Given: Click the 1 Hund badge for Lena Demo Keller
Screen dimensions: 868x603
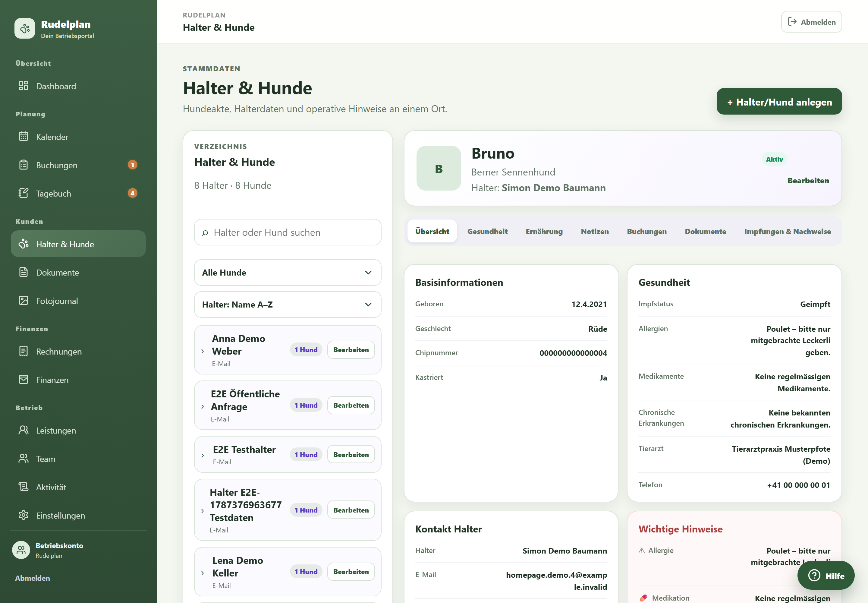Looking at the screenshot, I should pyautogui.click(x=306, y=572).
